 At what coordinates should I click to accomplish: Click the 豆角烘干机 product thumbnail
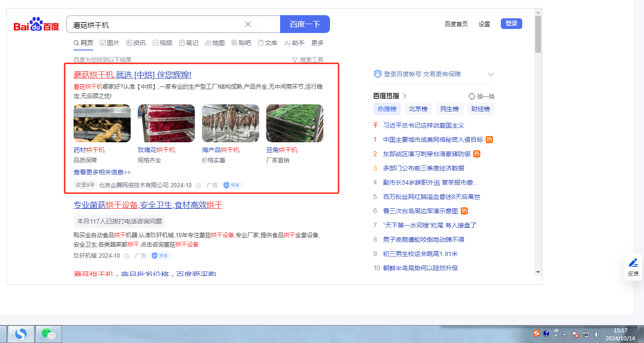click(x=295, y=123)
